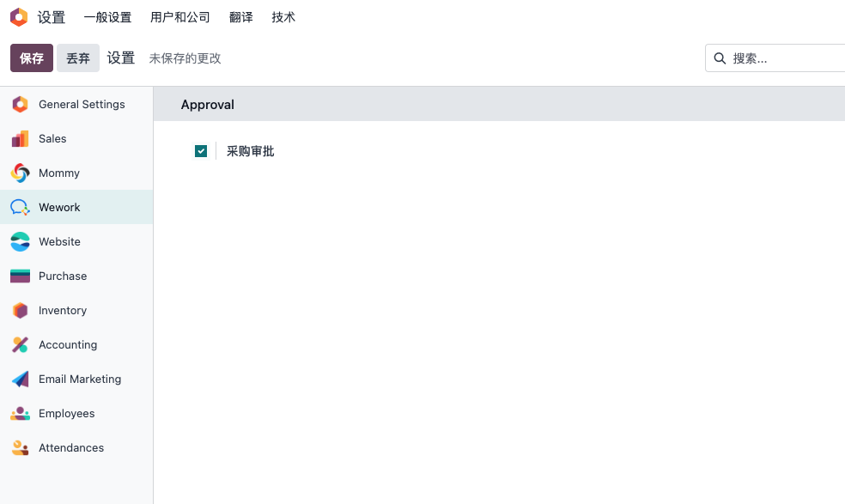Select General Settings label in sidebar
The width and height of the screenshot is (845, 504).
point(82,104)
